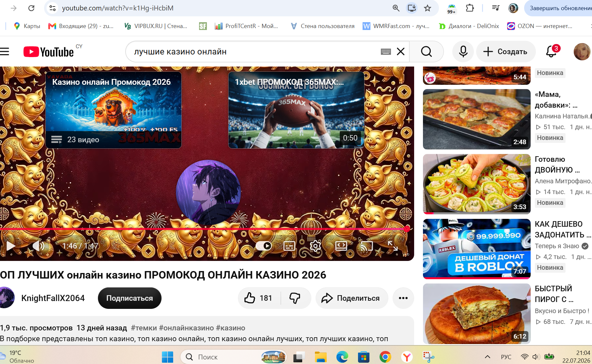Open the OZON bookmark

pos(540,26)
